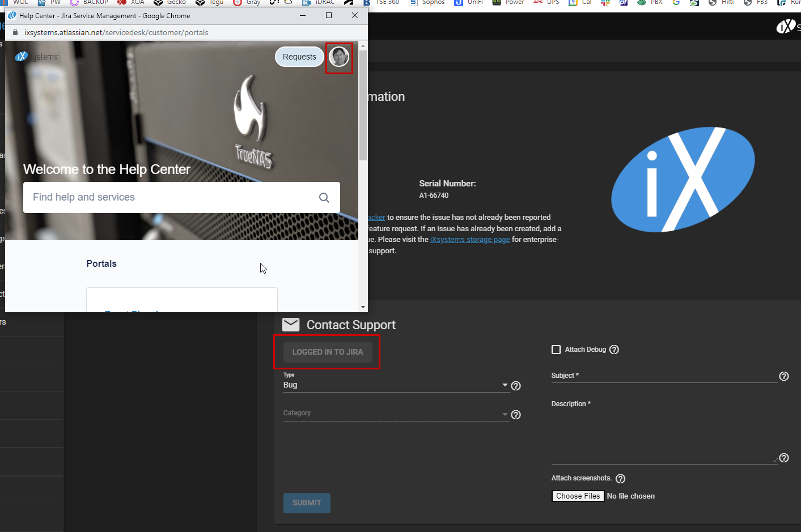801x532 pixels.
Task: Click the Help Center tab favicon in title bar
Action: pos(12,15)
